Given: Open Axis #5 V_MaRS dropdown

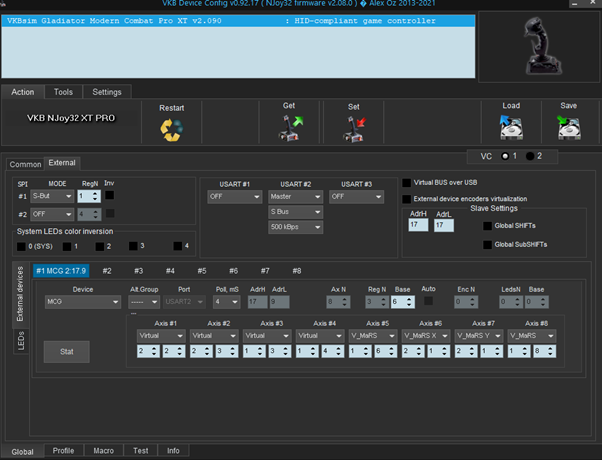Looking at the screenshot, I should 373,336.
